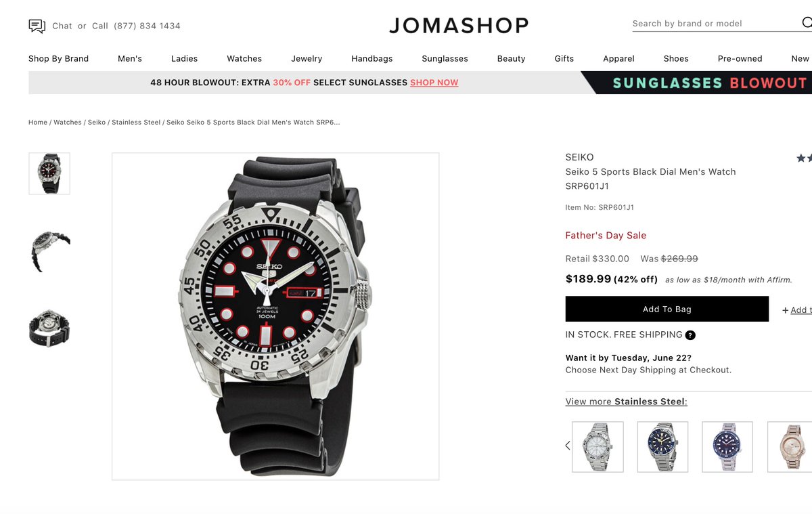This screenshot has height=514, width=812.
Task: Open the Sunglasses menu
Action: [445, 59]
